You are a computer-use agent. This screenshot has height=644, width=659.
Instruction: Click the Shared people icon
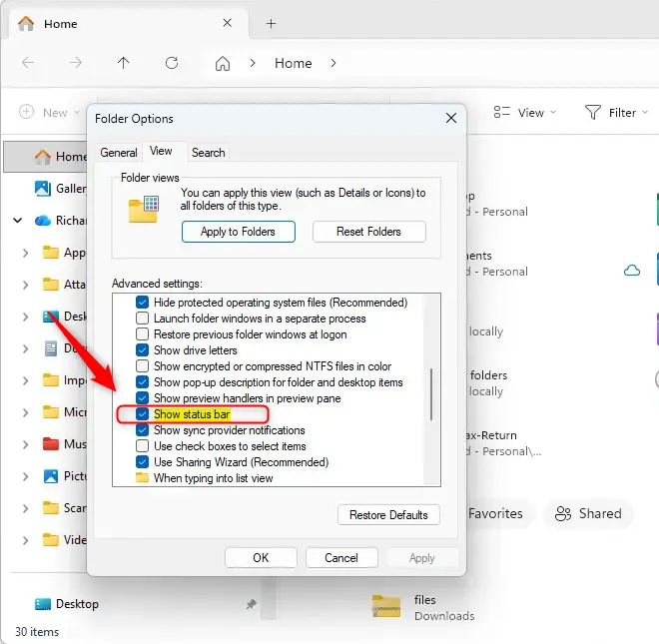(x=563, y=513)
